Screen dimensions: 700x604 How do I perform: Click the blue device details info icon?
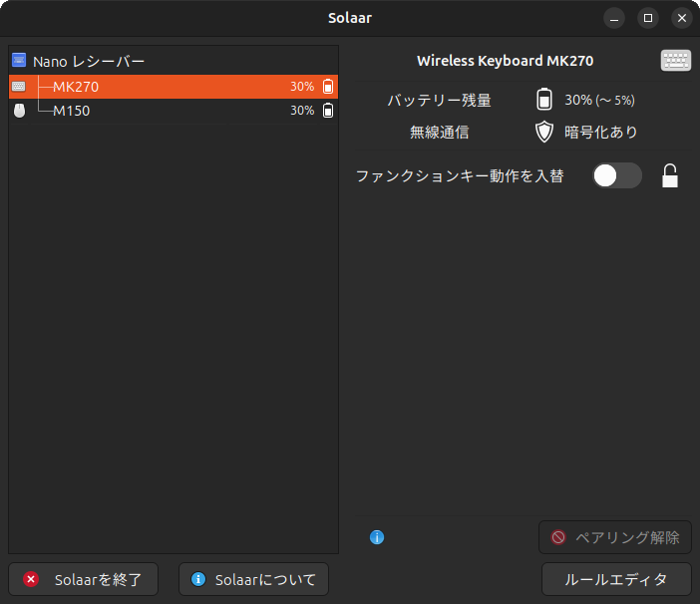point(377,537)
